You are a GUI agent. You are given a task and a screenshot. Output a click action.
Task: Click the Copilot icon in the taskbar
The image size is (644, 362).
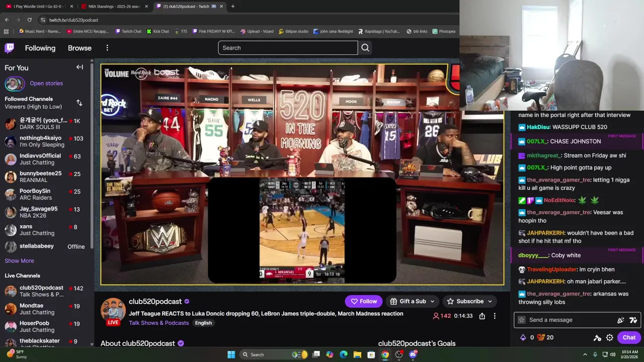point(330,354)
